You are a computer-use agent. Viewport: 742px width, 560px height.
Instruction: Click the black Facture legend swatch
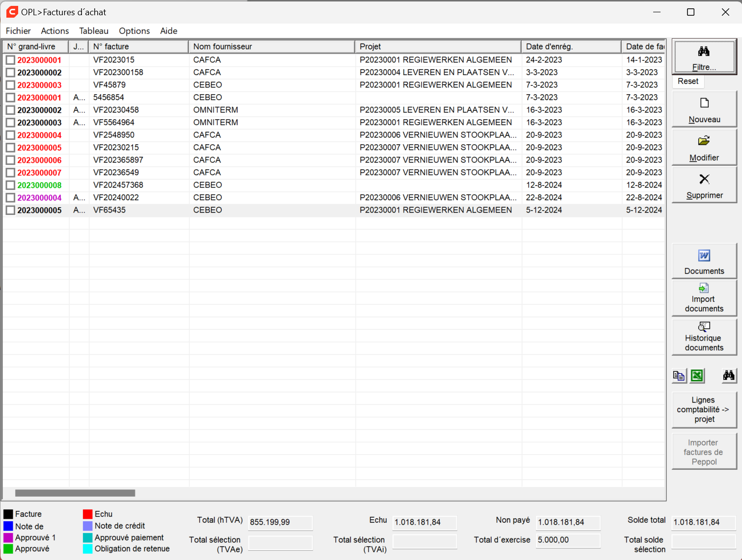(8, 514)
